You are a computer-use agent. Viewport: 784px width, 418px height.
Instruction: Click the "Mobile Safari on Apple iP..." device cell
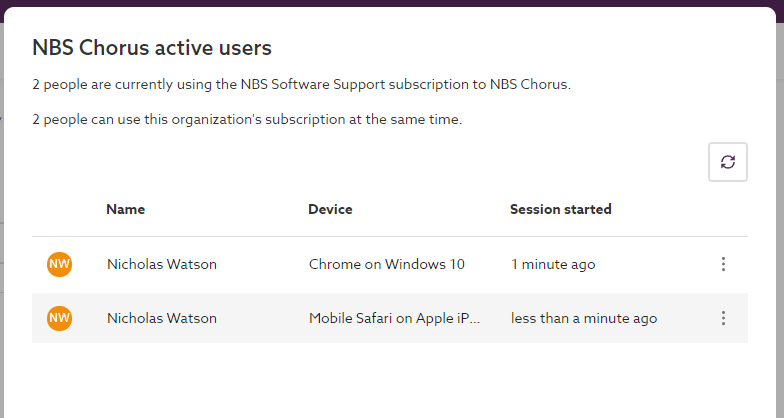pyautogui.click(x=394, y=318)
